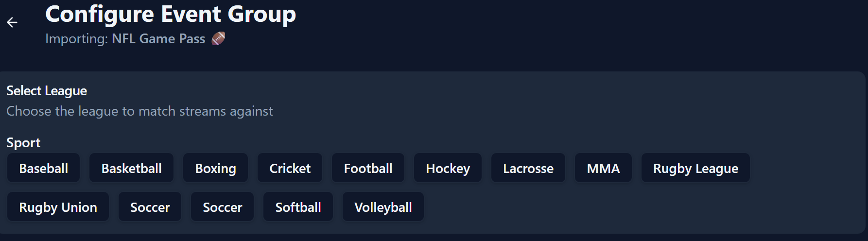Click the Soccer button beside Softball
Image resolution: width=868 pixels, height=241 pixels.
222,207
